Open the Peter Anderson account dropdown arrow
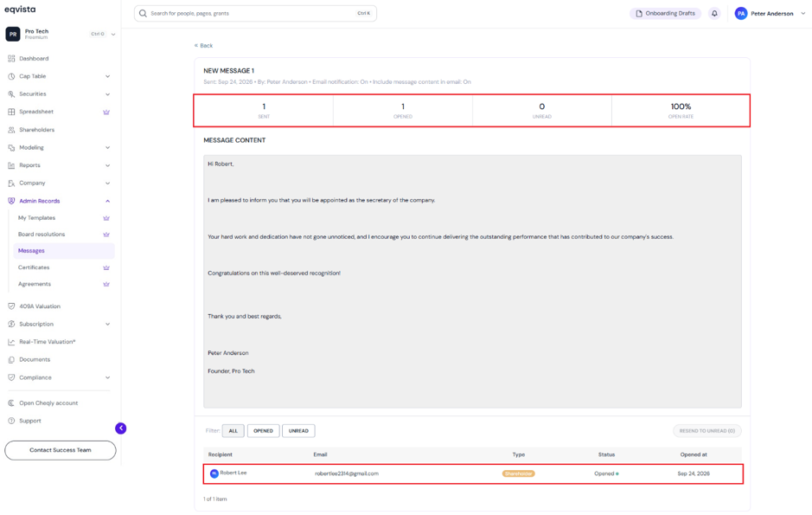This screenshot has width=812, height=515. click(x=802, y=14)
